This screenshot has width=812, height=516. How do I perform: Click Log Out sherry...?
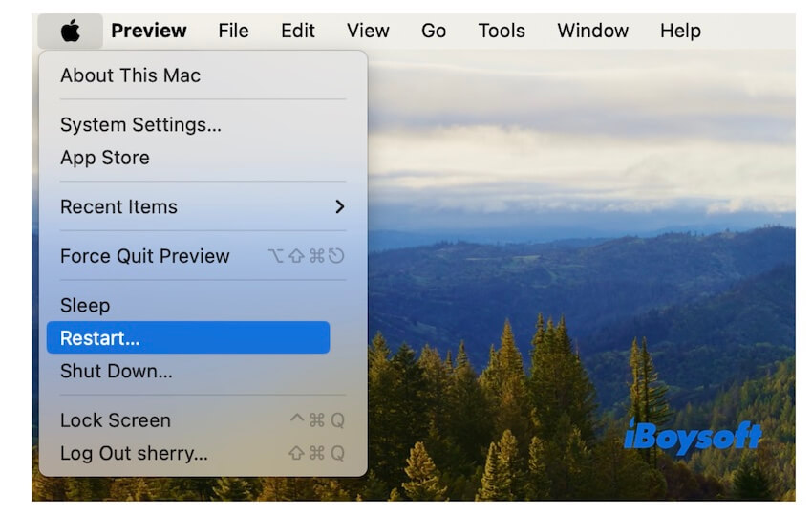(x=134, y=453)
